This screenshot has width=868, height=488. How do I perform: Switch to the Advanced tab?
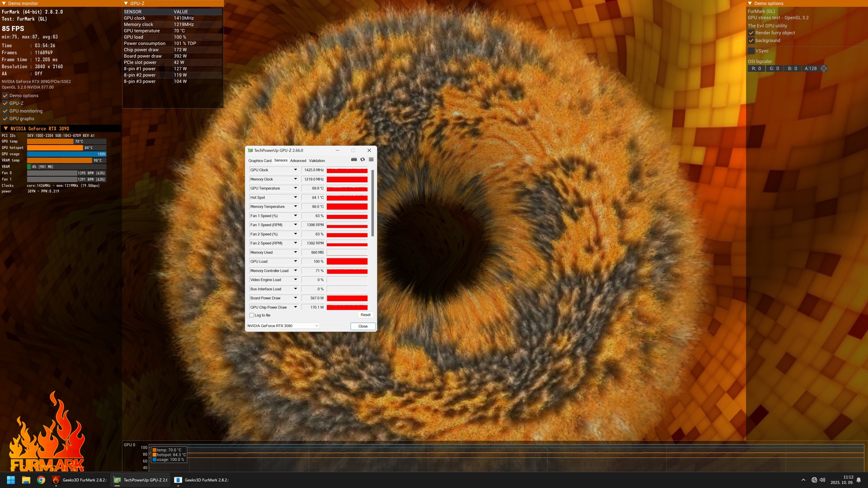[x=298, y=160]
